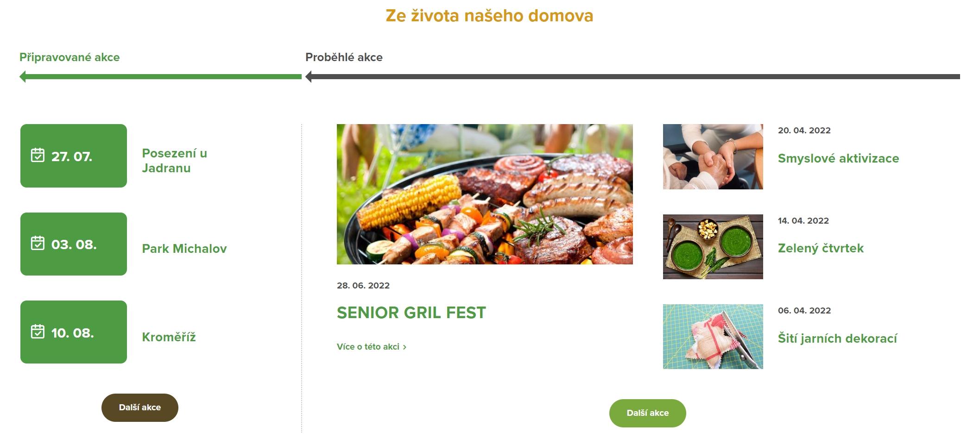This screenshot has height=445, width=980.
Task: Click the brown Další akce button
Action: point(140,407)
